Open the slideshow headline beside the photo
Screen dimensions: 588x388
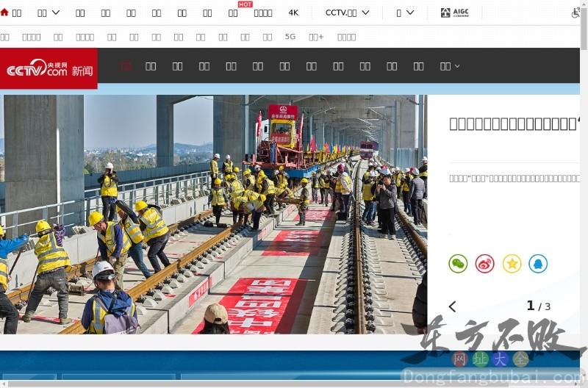(513, 123)
